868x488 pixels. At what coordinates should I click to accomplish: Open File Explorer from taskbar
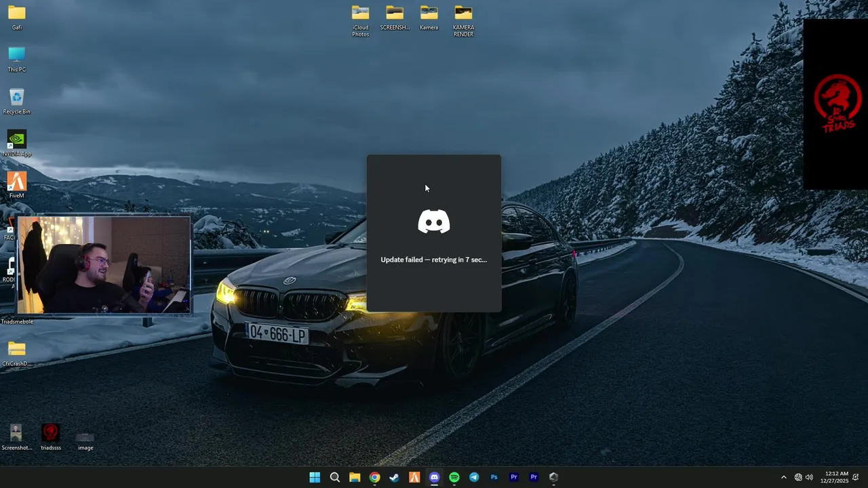coord(355,477)
